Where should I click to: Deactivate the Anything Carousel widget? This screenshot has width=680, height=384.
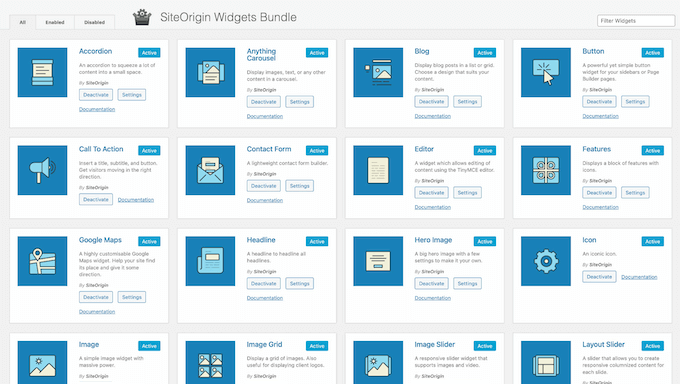pyautogui.click(x=264, y=102)
